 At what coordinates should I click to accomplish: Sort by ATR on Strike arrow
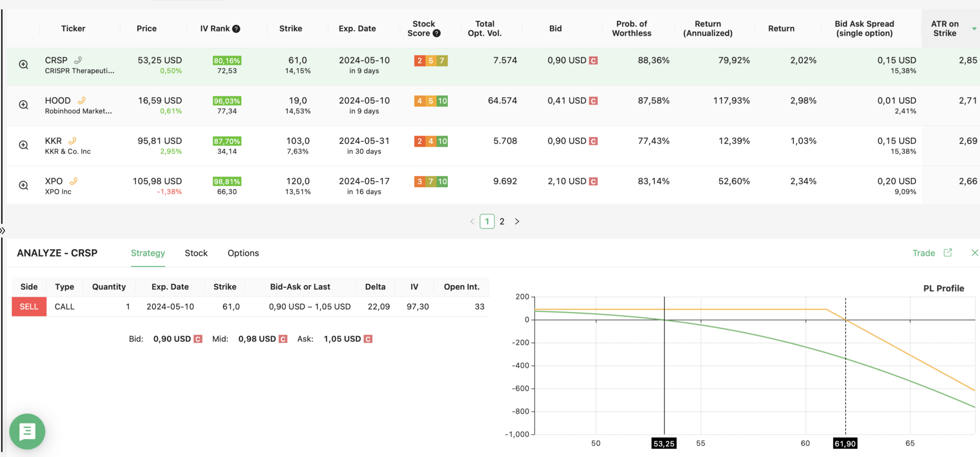[x=974, y=29]
